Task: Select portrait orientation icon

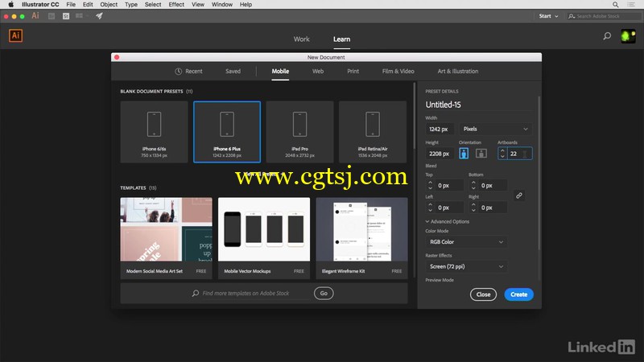Action: [x=464, y=154]
